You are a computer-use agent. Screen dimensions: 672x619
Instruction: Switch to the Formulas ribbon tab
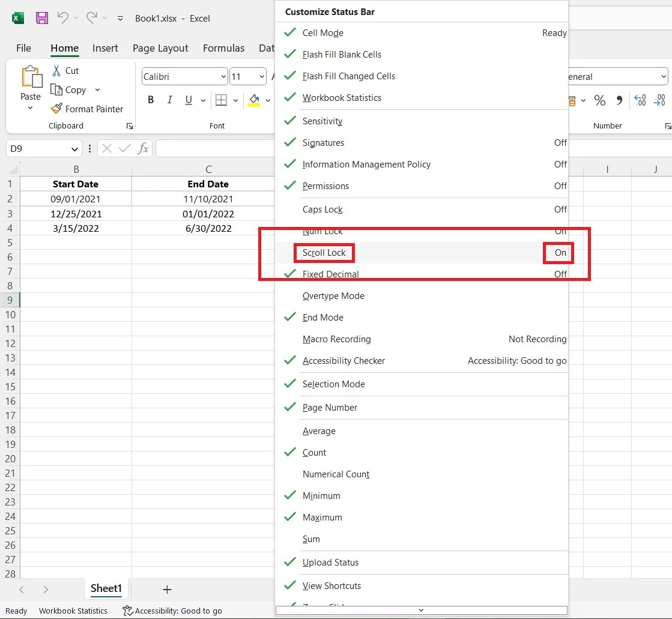click(x=223, y=48)
